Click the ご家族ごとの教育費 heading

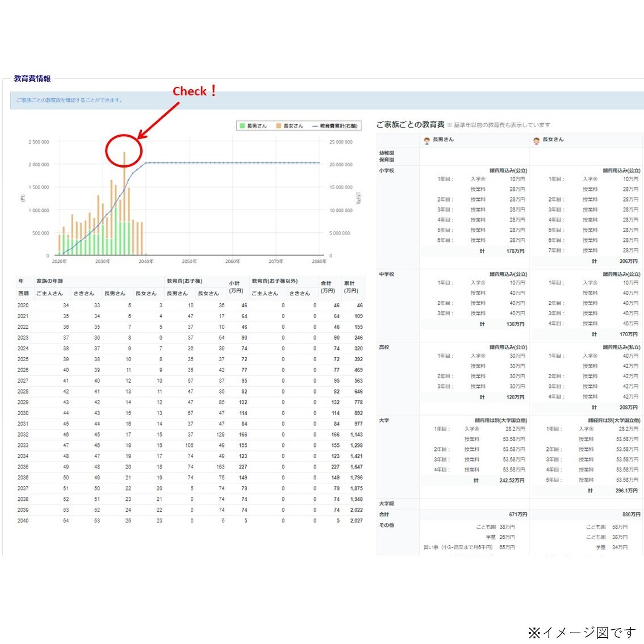[410, 124]
